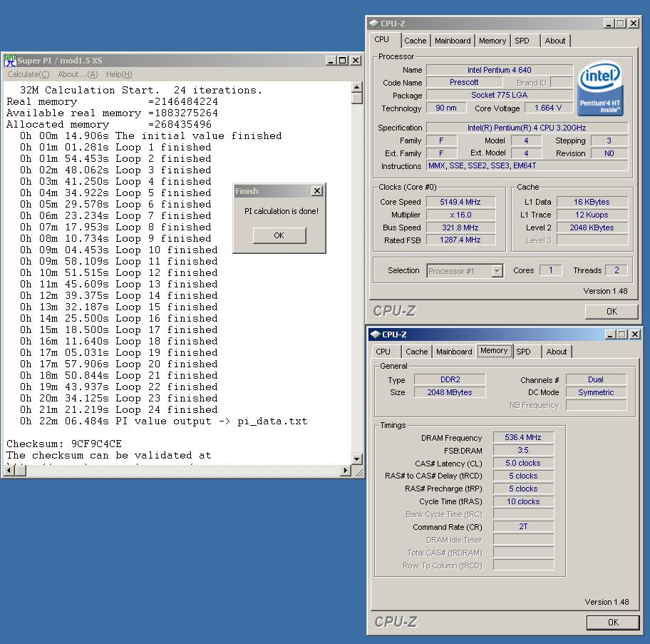Click the Rated FSB value 1287.4 MHz
650x644 pixels.
(x=460, y=240)
